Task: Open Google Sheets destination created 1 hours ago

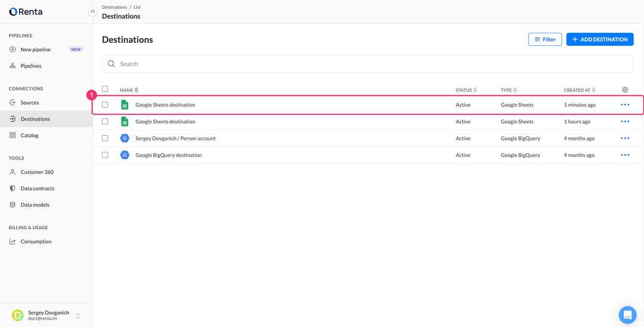Action: [165, 122]
